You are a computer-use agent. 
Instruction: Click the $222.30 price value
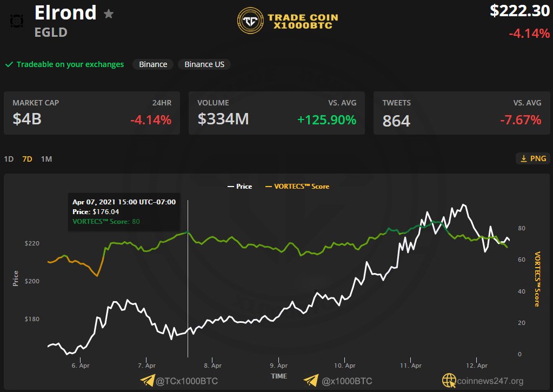point(520,11)
